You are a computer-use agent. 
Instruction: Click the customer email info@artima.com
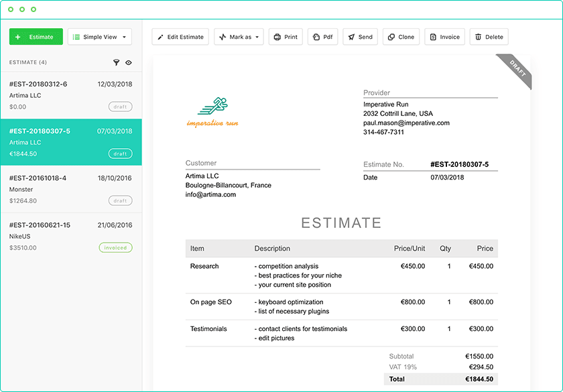210,195
